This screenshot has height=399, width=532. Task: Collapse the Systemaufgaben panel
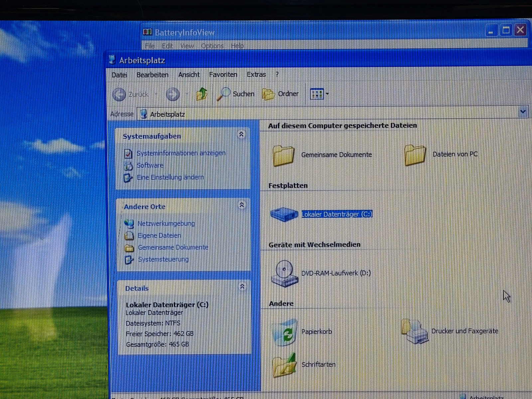tap(241, 134)
